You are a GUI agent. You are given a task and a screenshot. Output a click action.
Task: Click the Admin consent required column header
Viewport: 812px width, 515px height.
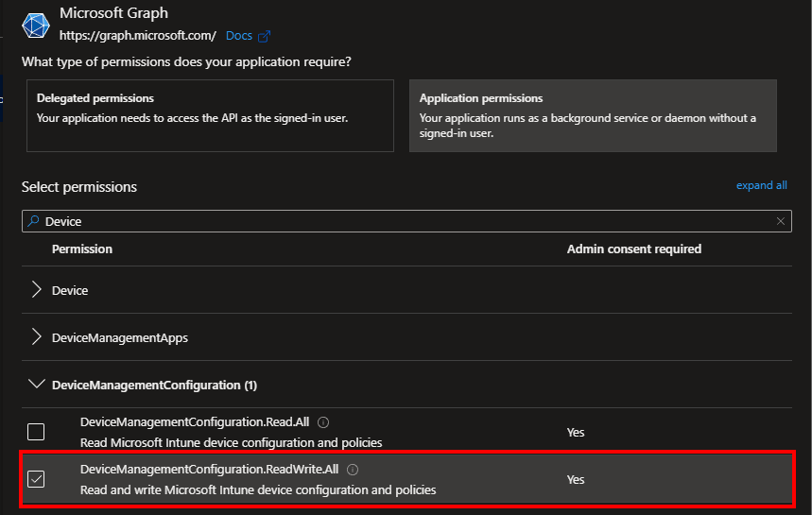(x=633, y=249)
